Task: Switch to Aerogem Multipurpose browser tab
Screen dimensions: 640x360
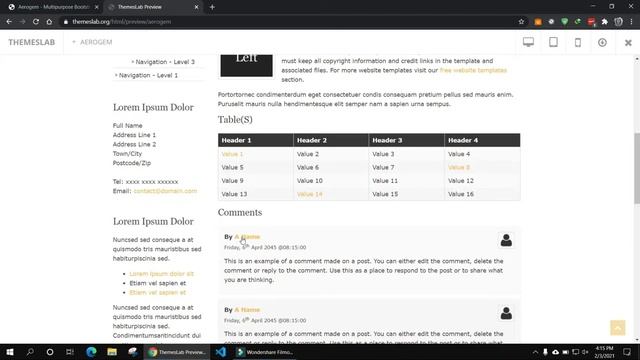Action: pyautogui.click(x=53, y=7)
